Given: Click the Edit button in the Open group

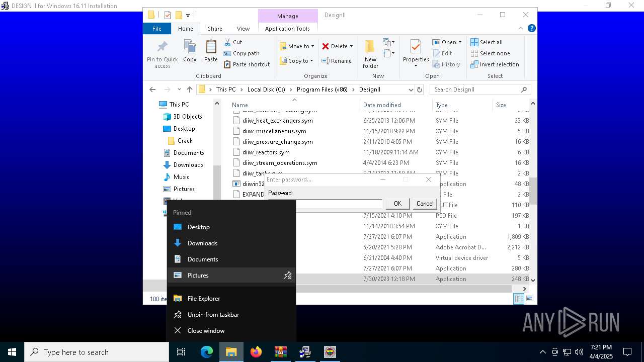Looking at the screenshot, I should click(x=442, y=53).
